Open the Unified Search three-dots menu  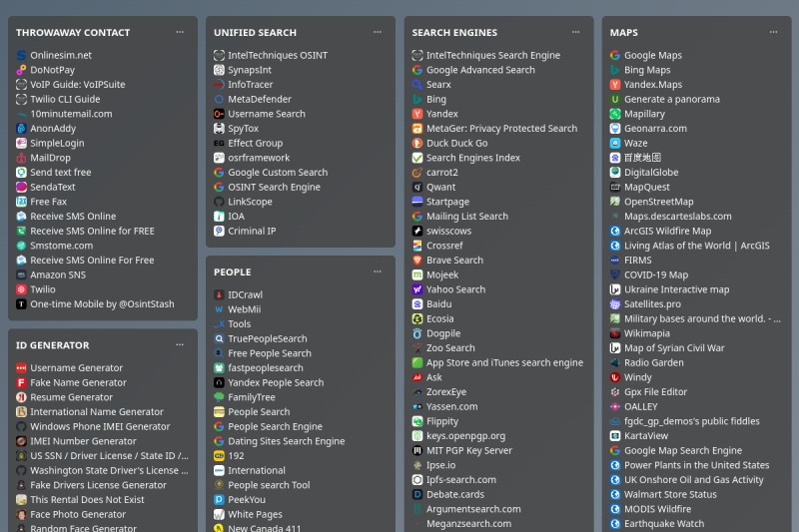click(378, 32)
